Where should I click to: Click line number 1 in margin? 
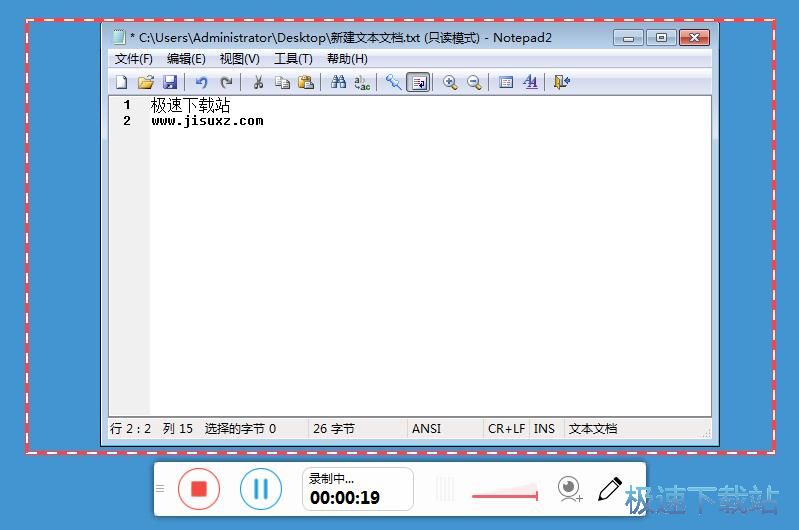pyautogui.click(x=127, y=105)
